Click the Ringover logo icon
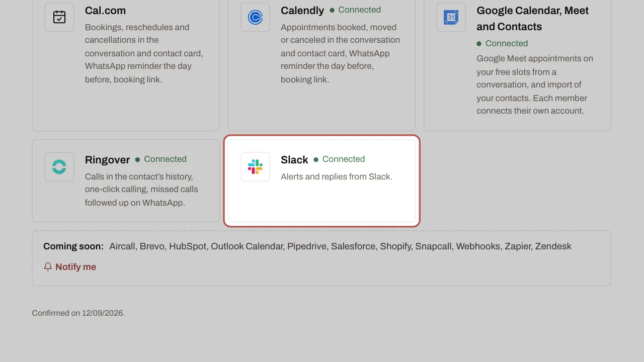This screenshot has height=362, width=644. pyautogui.click(x=59, y=167)
